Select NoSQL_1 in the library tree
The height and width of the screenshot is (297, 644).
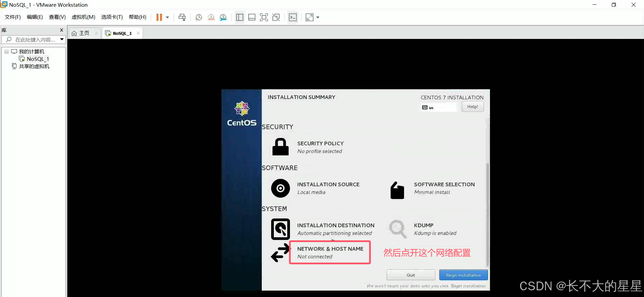38,59
